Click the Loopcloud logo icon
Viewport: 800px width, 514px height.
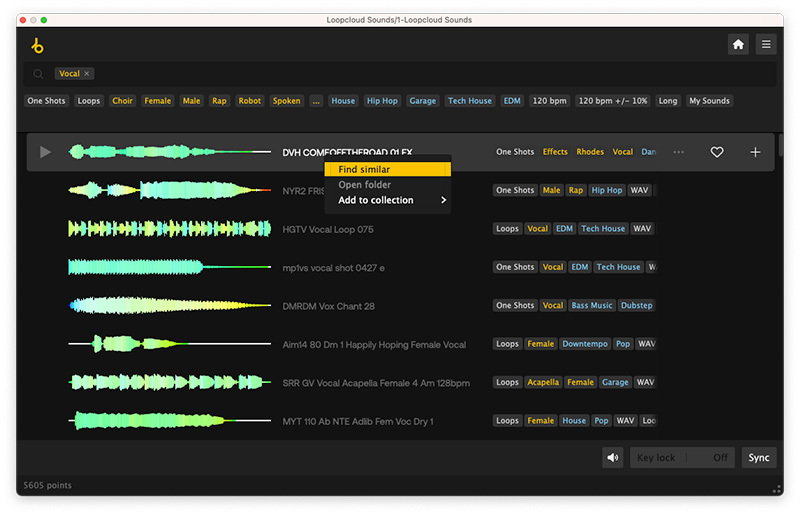coord(38,45)
